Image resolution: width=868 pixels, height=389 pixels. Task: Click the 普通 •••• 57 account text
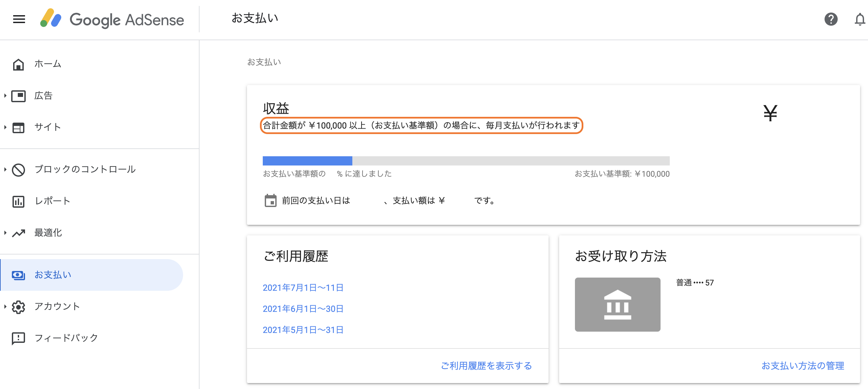[695, 283]
